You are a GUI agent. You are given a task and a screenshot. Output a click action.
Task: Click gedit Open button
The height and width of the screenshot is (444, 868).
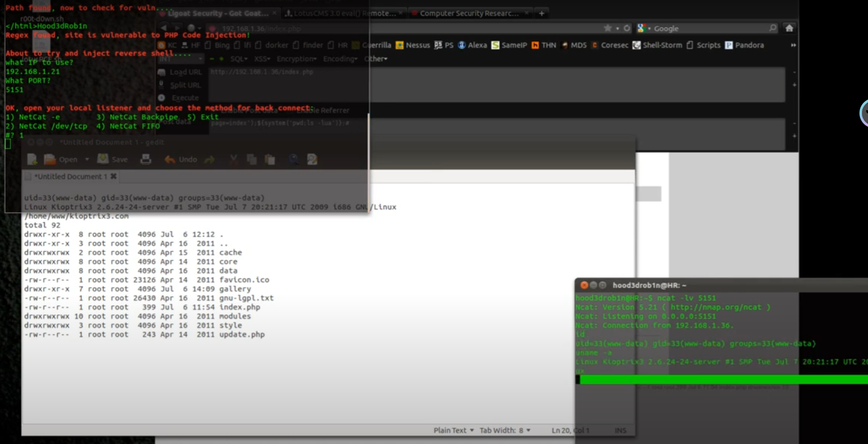point(61,159)
